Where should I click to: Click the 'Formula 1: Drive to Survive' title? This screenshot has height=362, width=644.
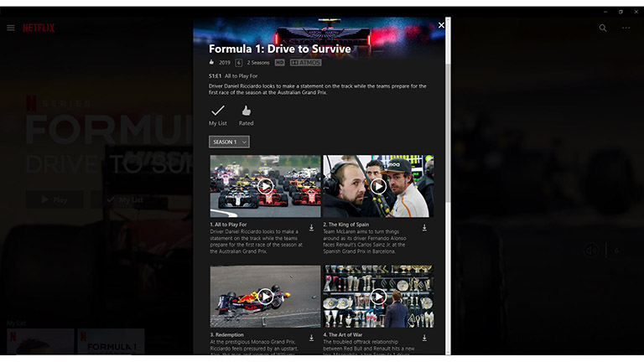(x=280, y=49)
